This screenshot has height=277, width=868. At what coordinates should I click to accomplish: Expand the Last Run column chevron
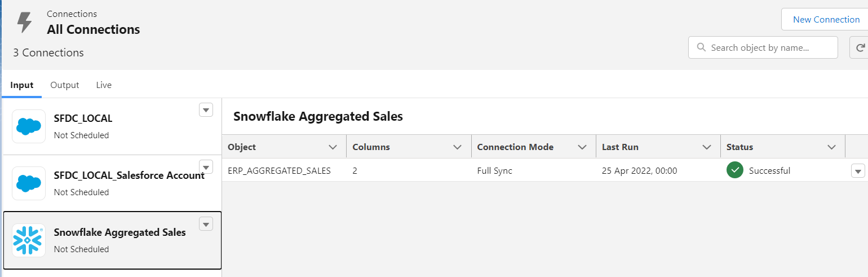(707, 147)
